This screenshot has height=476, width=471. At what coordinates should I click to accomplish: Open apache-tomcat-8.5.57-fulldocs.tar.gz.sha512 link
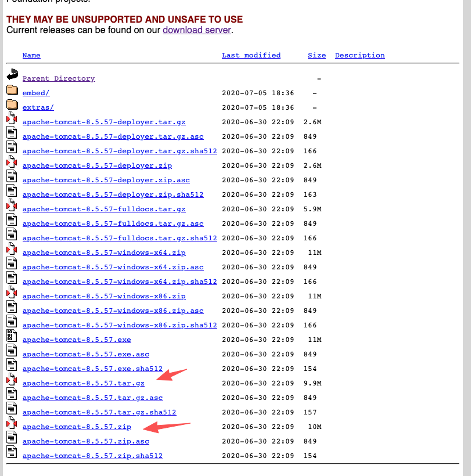coord(120,239)
